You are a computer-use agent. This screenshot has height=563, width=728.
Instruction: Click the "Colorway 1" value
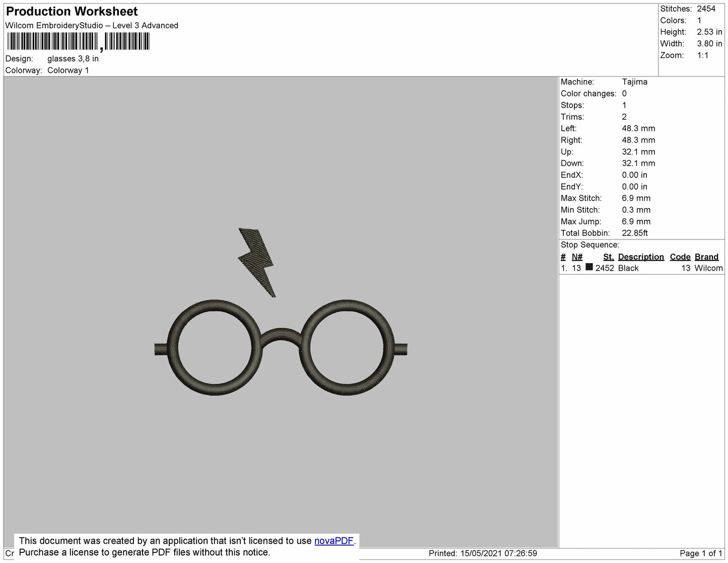coord(68,71)
